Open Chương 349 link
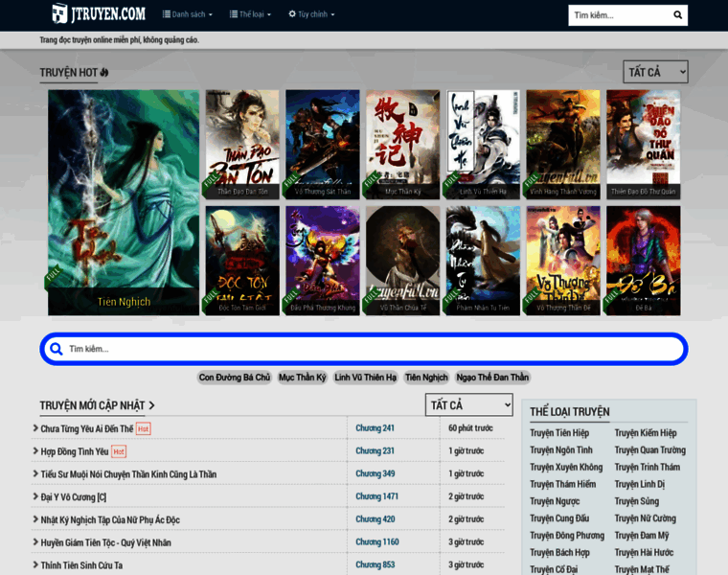This screenshot has height=575, width=728. [x=375, y=473]
